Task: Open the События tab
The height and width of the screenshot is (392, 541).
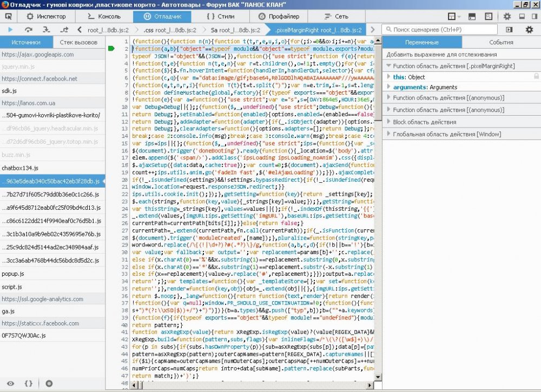Action: click(501, 42)
